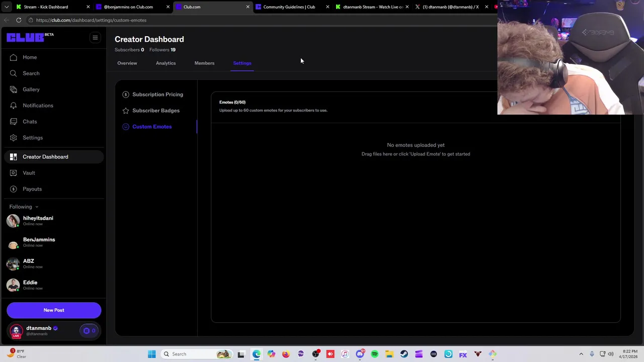
Task: Open Microsoft Edge from the taskbar
Action: point(257,354)
